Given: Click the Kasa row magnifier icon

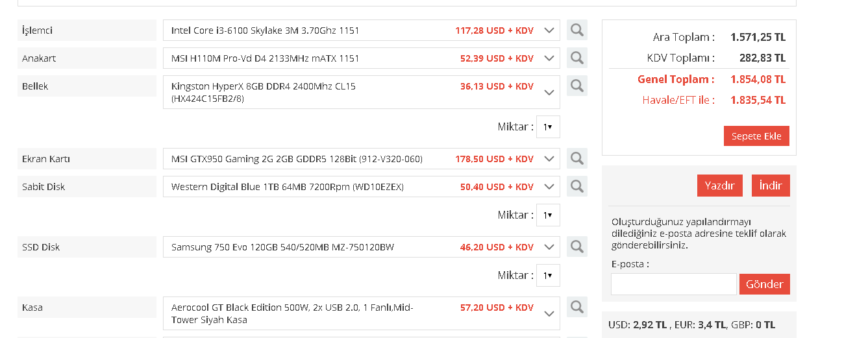Looking at the screenshot, I should (x=577, y=307).
